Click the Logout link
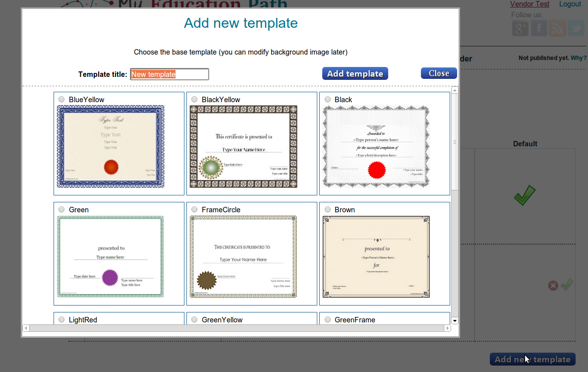The image size is (588, 372). [570, 4]
